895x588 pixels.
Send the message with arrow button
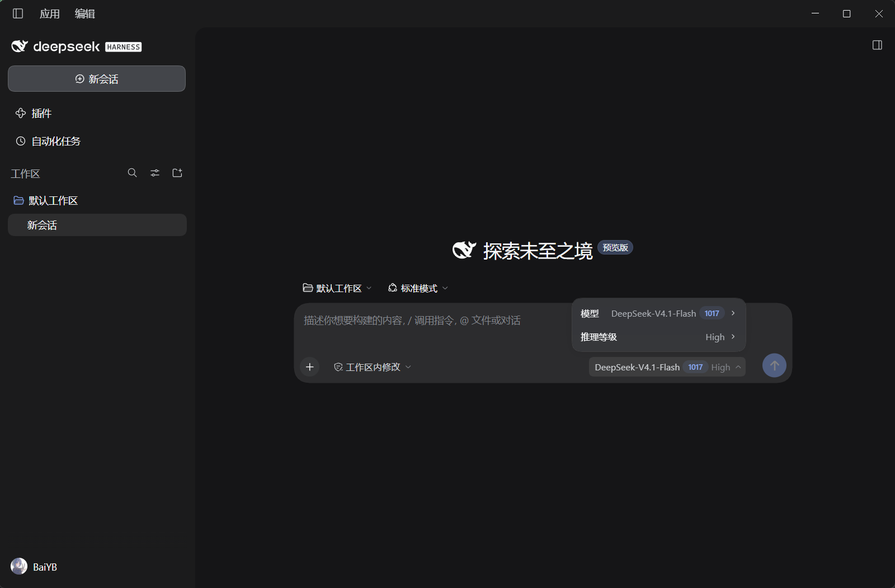[x=774, y=366]
